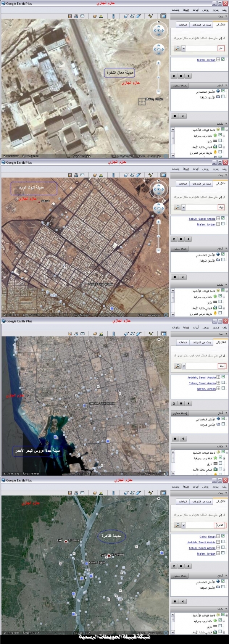This screenshot has width=229, height=644.
Task: Click the sunlight icon in Ma'an window toolbar
Action: (101, 16)
